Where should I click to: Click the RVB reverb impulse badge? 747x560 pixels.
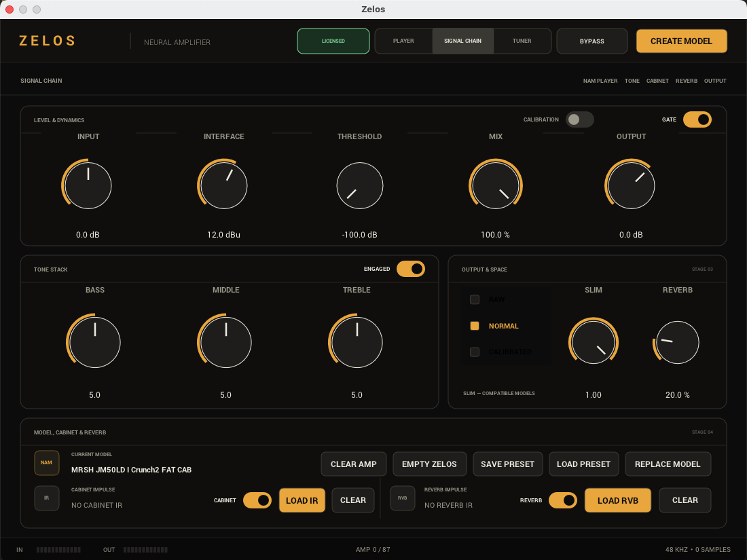click(x=403, y=498)
